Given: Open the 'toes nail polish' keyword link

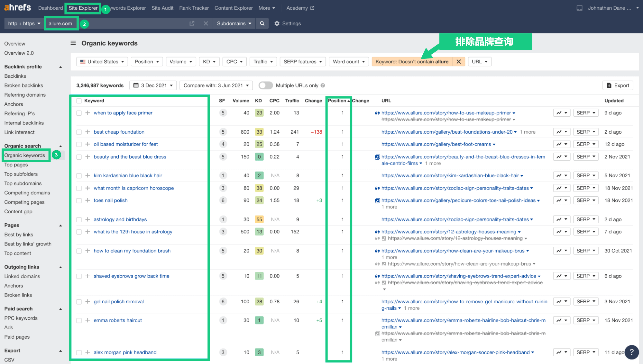Looking at the screenshot, I should click(111, 200).
